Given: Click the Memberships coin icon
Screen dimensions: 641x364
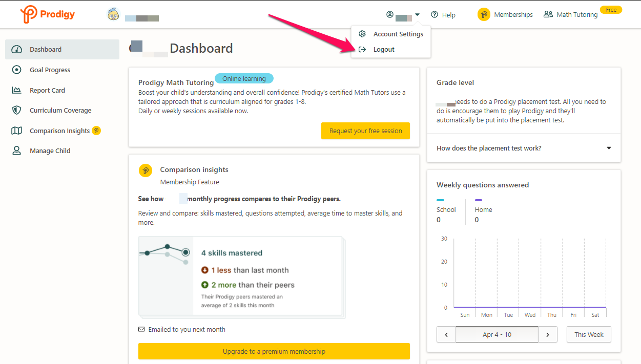Looking at the screenshot, I should [x=484, y=14].
